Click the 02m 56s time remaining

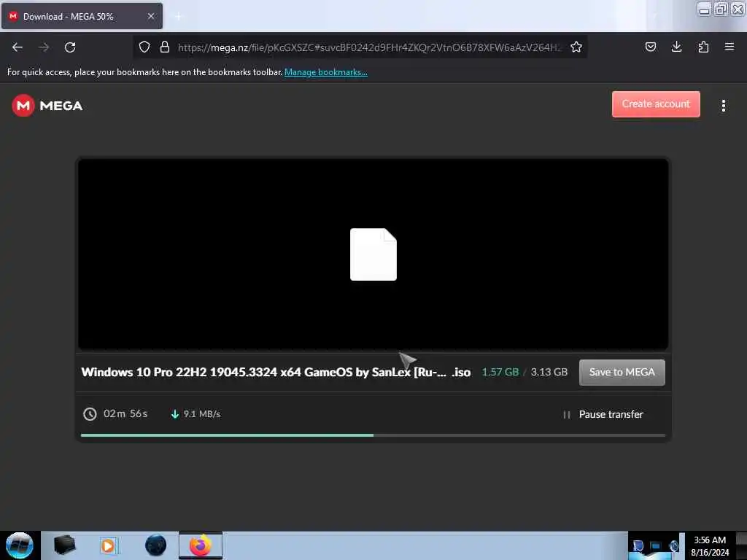(125, 414)
